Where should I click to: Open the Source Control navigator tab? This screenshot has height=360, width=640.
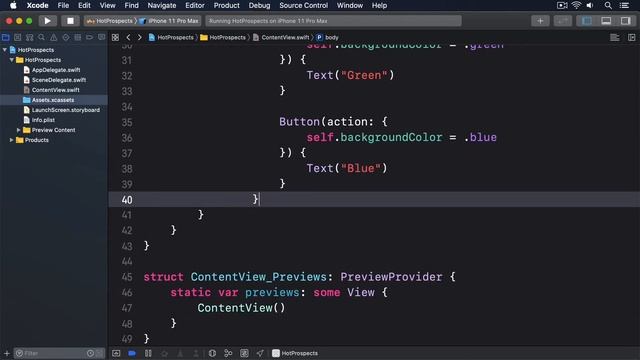(x=18, y=38)
